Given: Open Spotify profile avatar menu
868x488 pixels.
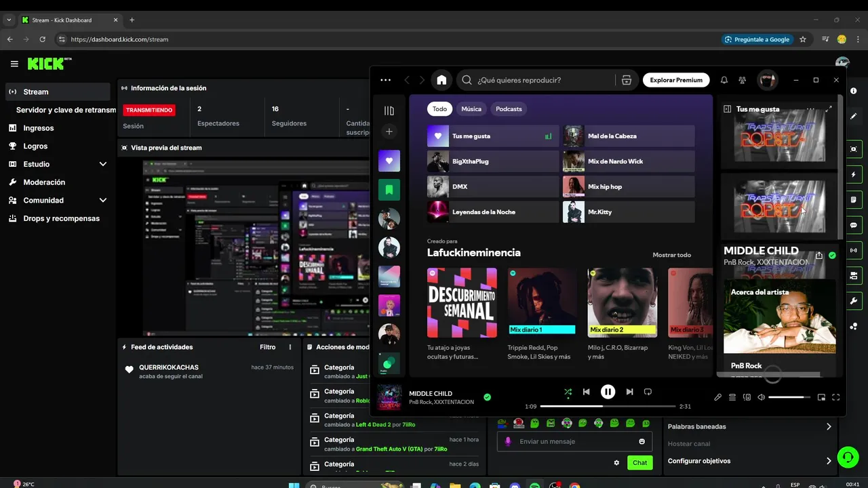Looking at the screenshot, I should 767,80.
